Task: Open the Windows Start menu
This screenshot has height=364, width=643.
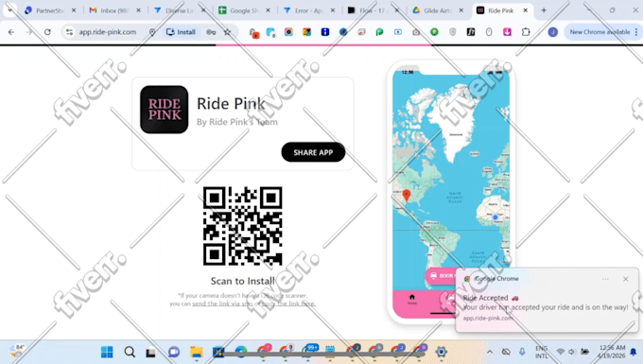Action: [107, 352]
